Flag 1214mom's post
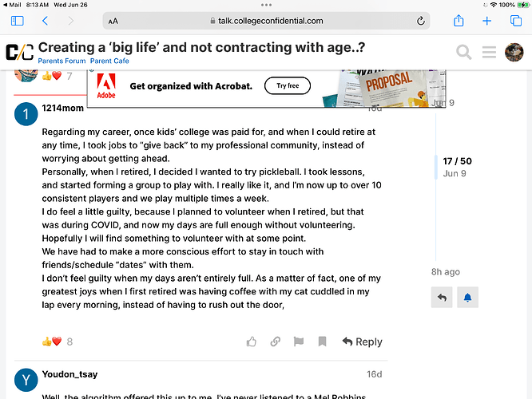The image size is (532, 399). 299,342
